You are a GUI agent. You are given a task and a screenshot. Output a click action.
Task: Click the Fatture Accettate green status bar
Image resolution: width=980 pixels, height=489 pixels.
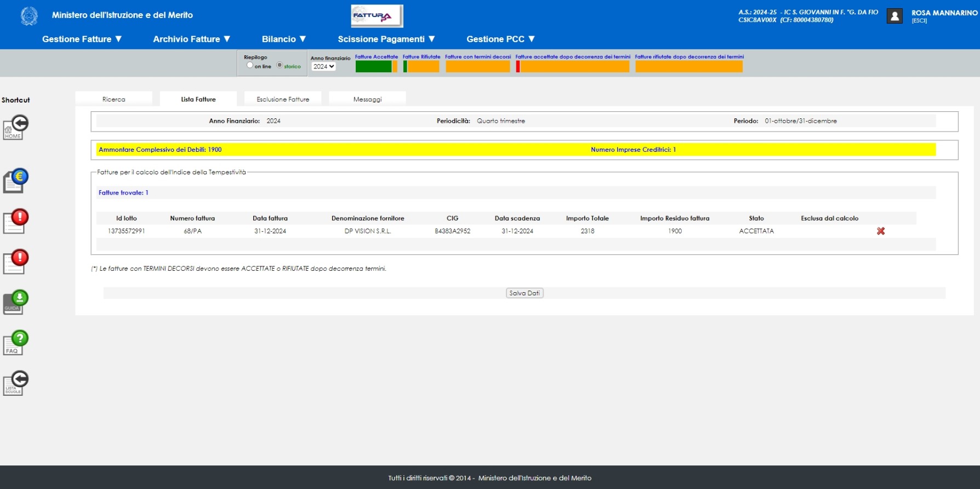(x=373, y=66)
